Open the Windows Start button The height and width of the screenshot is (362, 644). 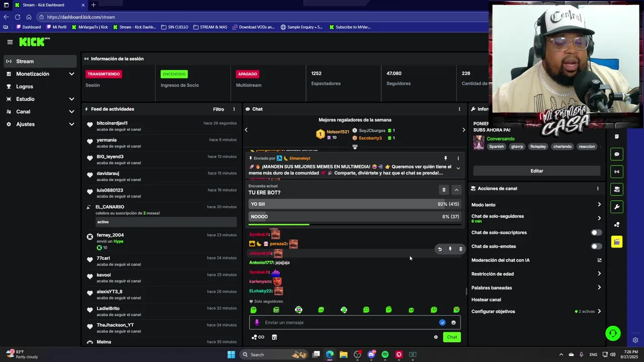tap(231, 354)
